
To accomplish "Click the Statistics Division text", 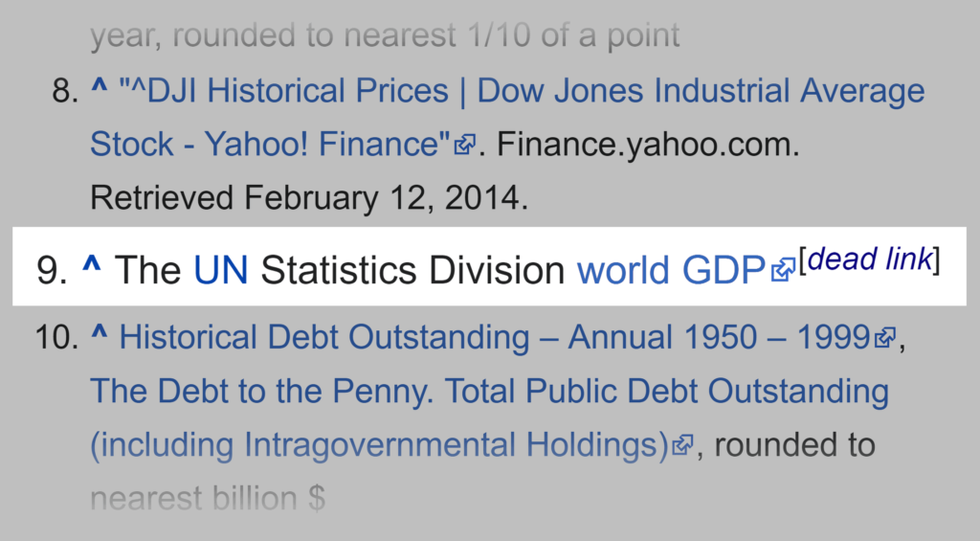I will click(412, 271).
